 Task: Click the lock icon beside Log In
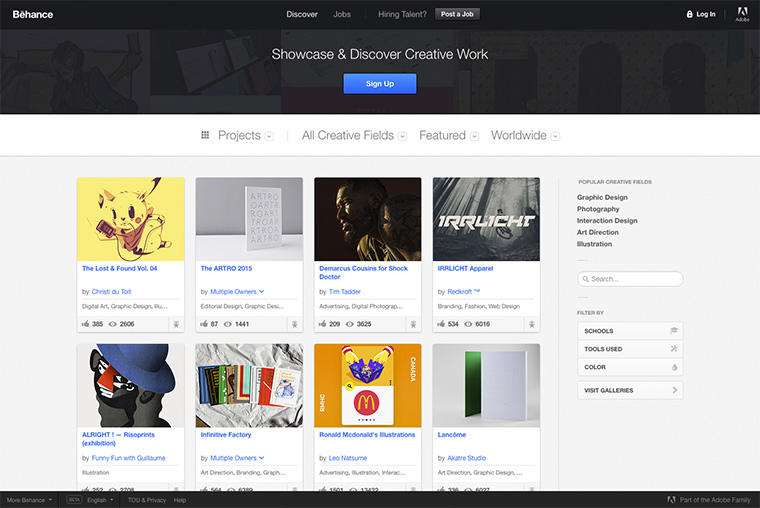pos(690,14)
